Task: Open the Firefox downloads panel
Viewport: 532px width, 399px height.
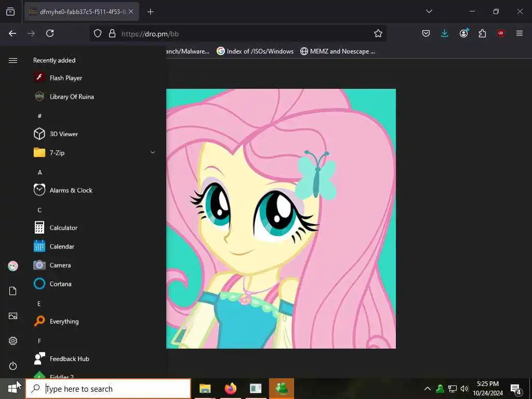Action: tap(445, 33)
